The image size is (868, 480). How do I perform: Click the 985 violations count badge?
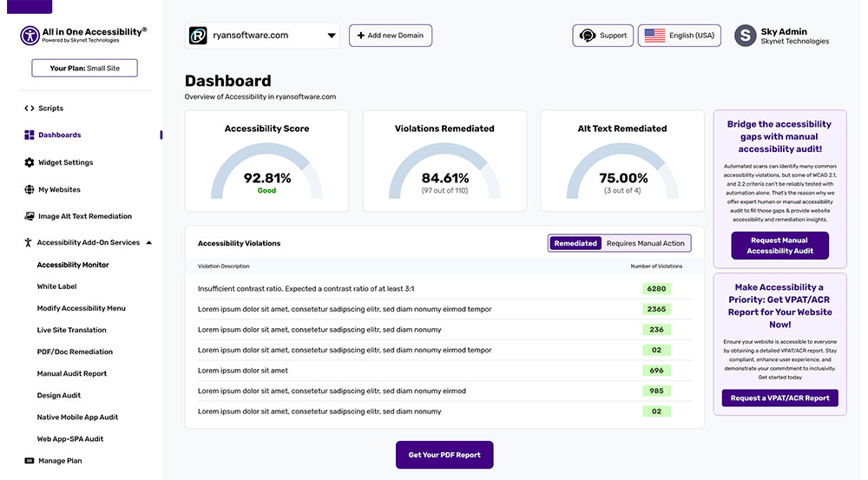tap(656, 391)
